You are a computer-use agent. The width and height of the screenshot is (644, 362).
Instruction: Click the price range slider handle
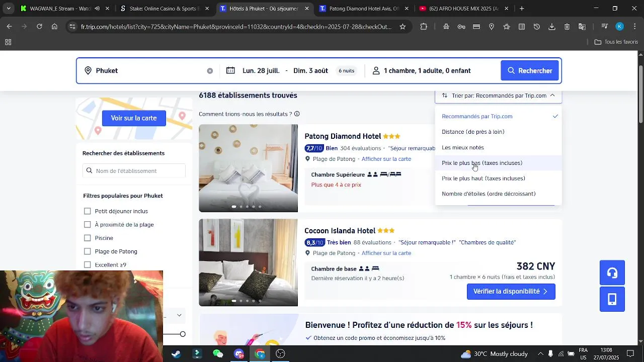click(x=183, y=334)
